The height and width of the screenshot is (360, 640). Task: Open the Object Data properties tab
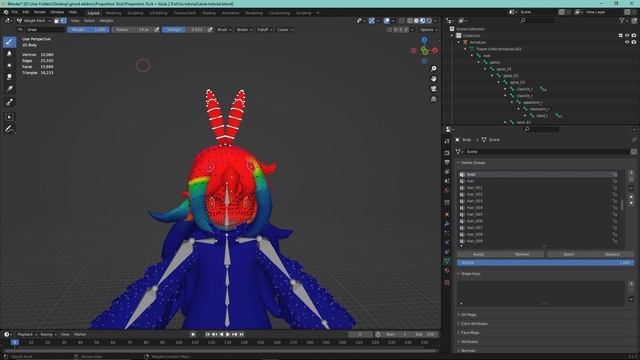pyautogui.click(x=447, y=260)
